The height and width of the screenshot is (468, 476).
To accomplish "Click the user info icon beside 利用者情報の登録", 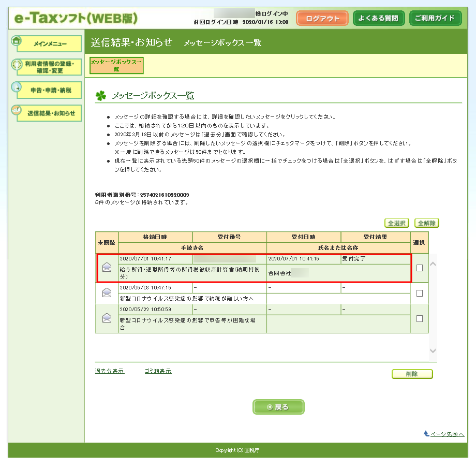I will pyautogui.click(x=16, y=65).
